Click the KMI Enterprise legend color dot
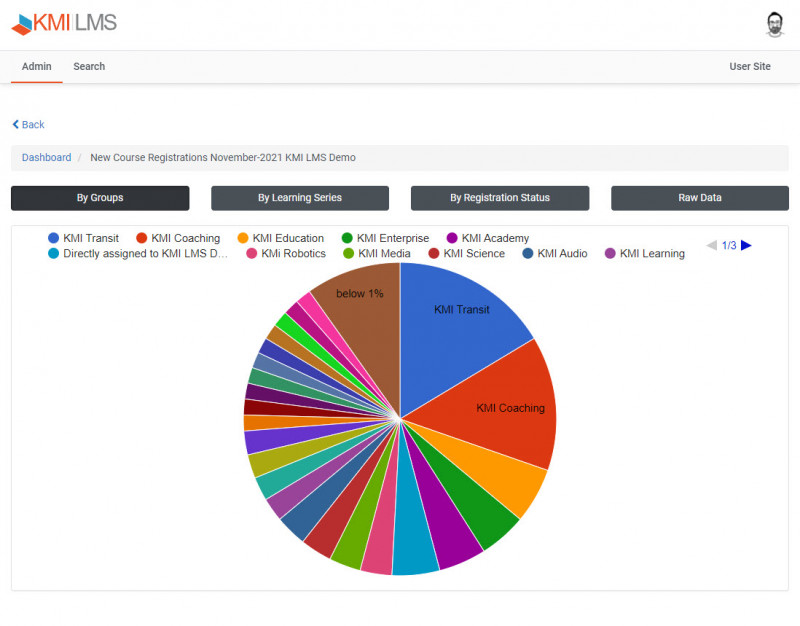This screenshot has width=800, height=626. pyautogui.click(x=347, y=238)
